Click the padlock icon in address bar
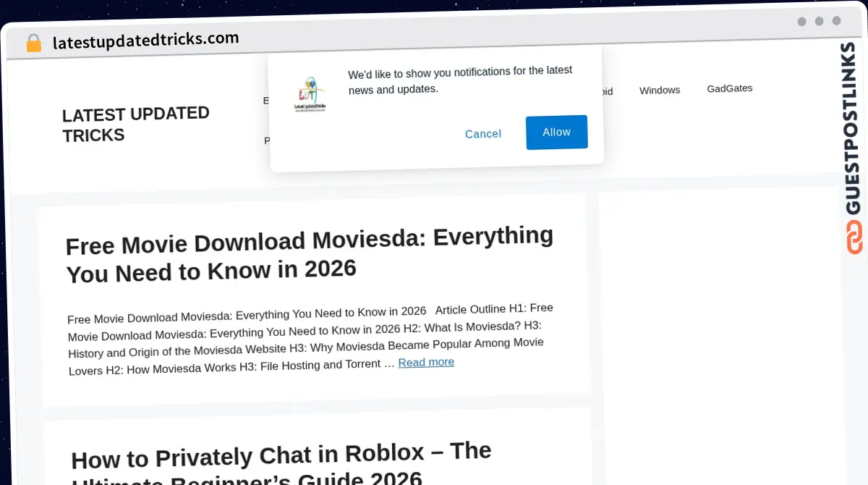The height and width of the screenshot is (485, 868). [x=33, y=43]
